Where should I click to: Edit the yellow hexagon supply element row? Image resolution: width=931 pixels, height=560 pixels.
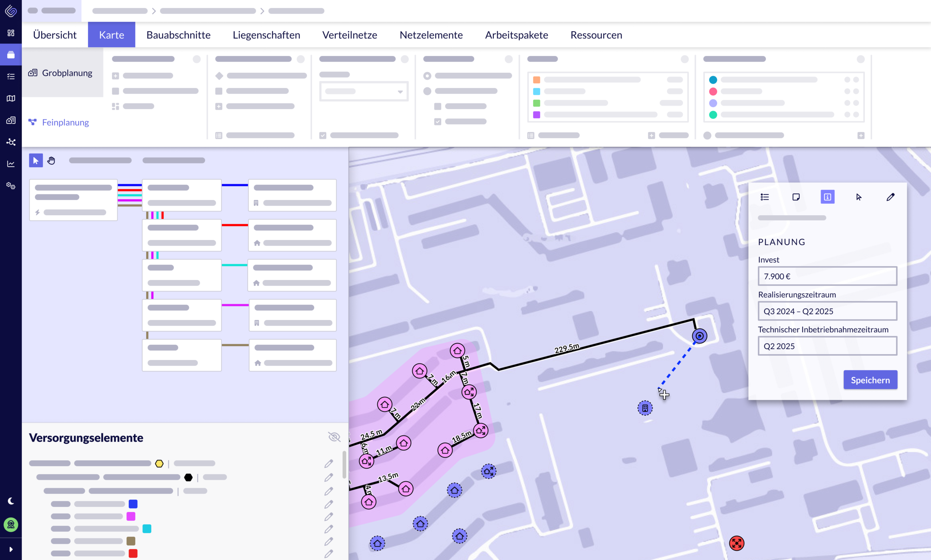(x=329, y=463)
